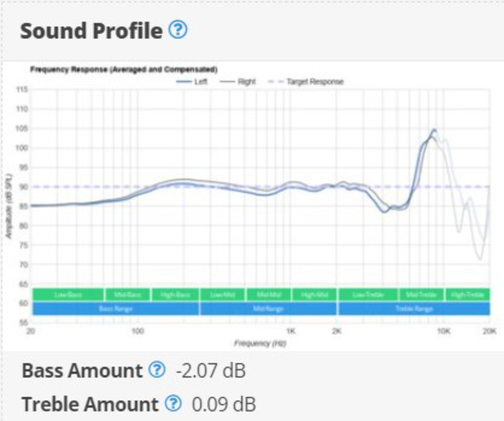Select the Mid Mid green band
504x421 pixels.
pos(269,295)
